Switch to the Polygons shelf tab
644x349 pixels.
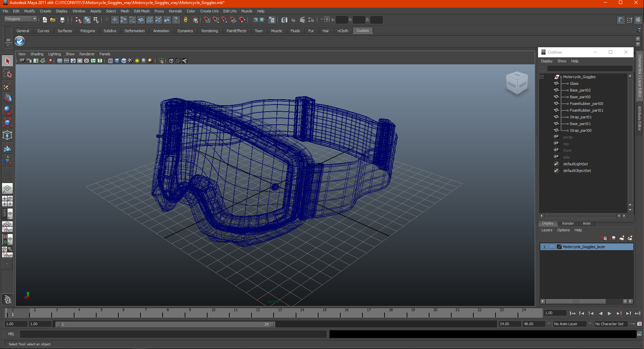pos(87,31)
